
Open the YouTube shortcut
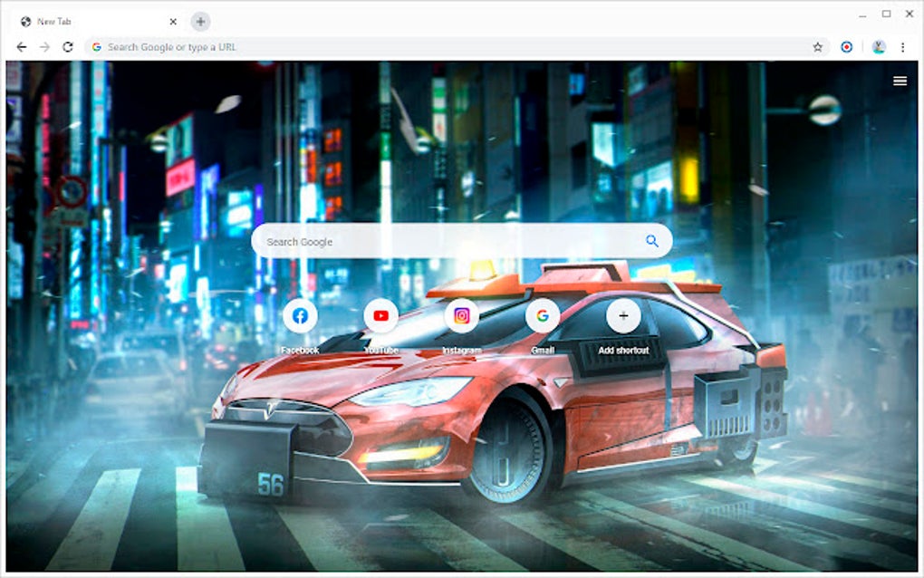pos(380,316)
